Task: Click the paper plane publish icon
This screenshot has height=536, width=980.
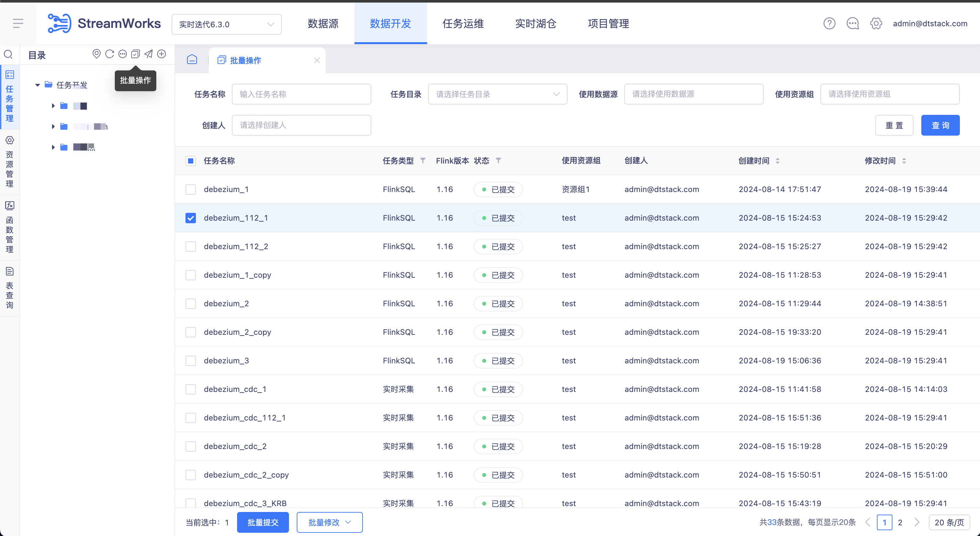Action: (149, 54)
